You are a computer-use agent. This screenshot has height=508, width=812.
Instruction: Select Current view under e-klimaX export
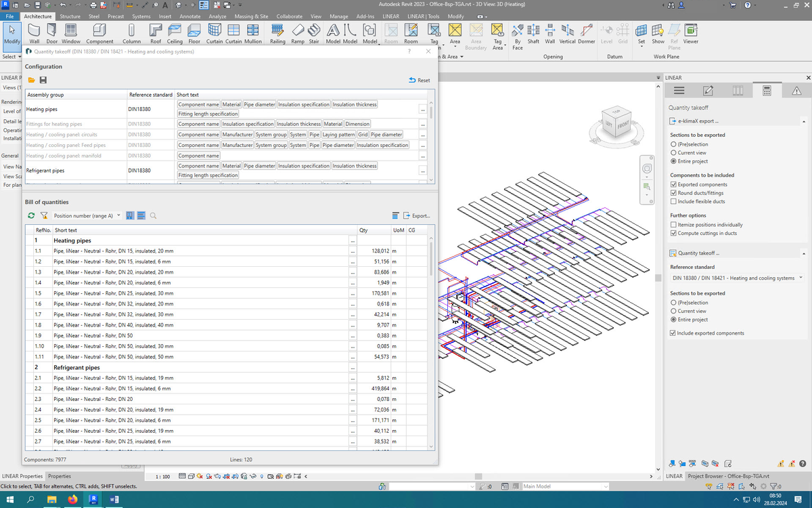(673, 152)
